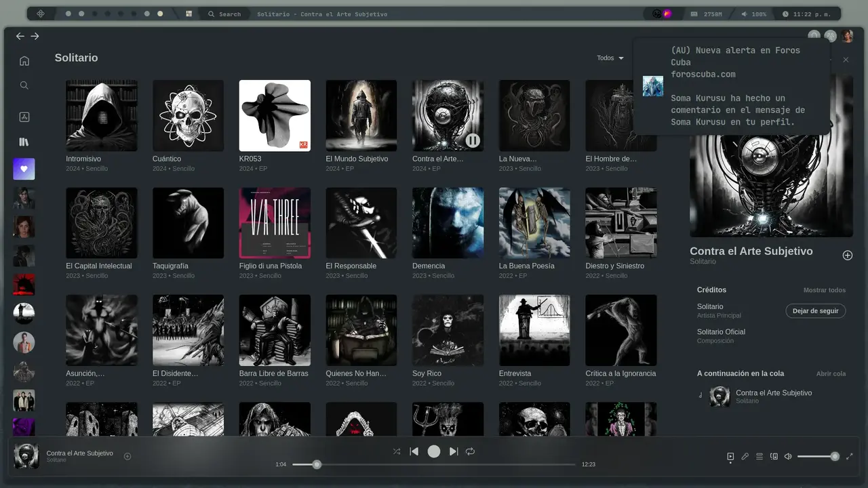This screenshot has width=868, height=488.
Task: Show lyrics with the microphone icon
Action: pos(745,457)
